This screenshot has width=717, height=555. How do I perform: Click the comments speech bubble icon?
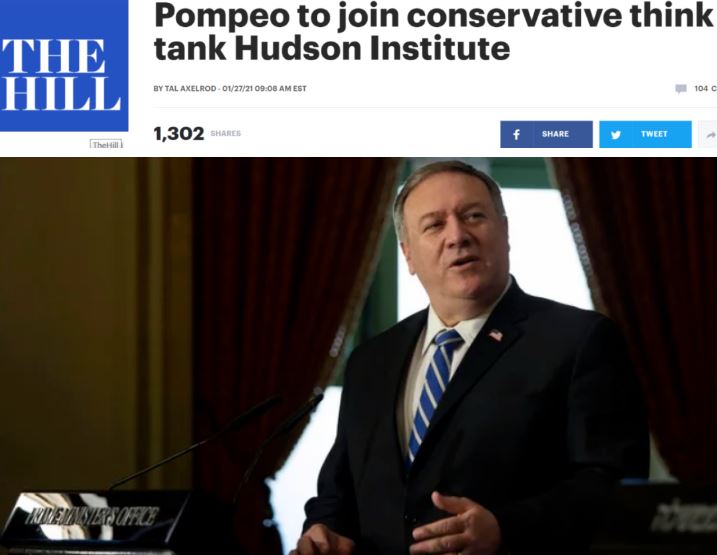681,89
